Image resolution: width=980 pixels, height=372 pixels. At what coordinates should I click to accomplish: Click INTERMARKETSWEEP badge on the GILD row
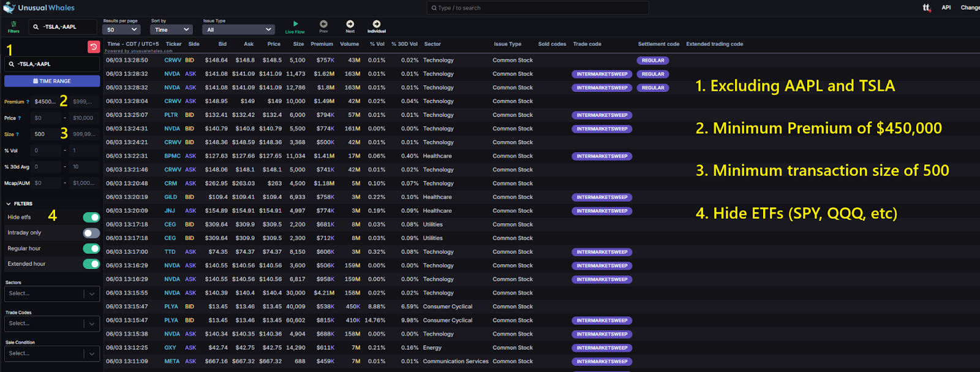coord(602,197)
